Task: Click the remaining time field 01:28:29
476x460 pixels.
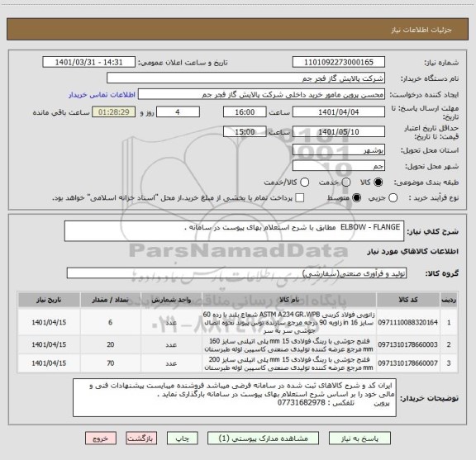Action: tap(114, 112)
